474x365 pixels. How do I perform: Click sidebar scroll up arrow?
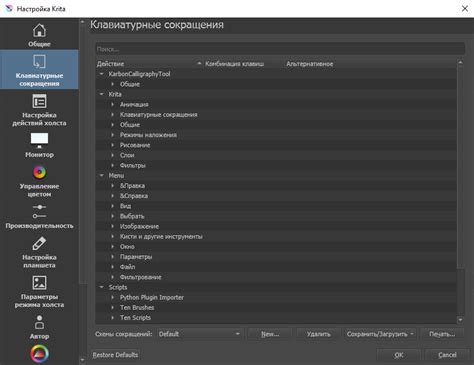point(82,22)
